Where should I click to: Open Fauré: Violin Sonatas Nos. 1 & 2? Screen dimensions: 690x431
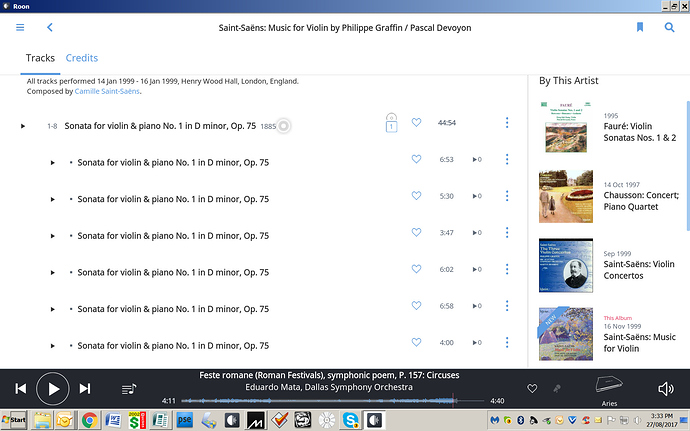[639, 132]
